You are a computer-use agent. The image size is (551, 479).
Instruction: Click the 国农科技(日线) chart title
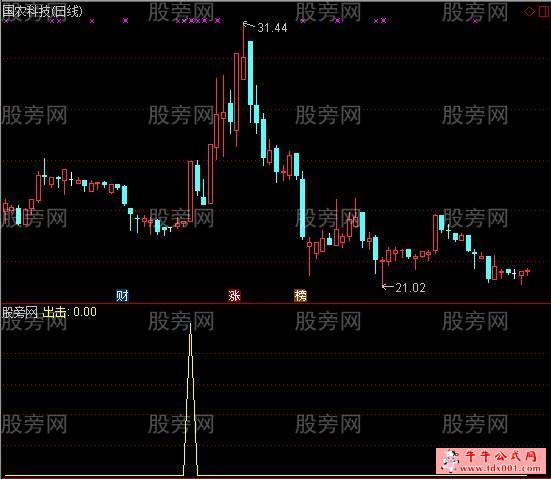[x=42, y=11]
